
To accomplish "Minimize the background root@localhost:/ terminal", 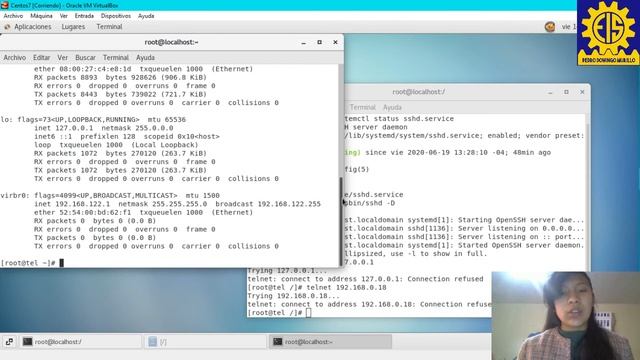I will click(x=550, y=92).
